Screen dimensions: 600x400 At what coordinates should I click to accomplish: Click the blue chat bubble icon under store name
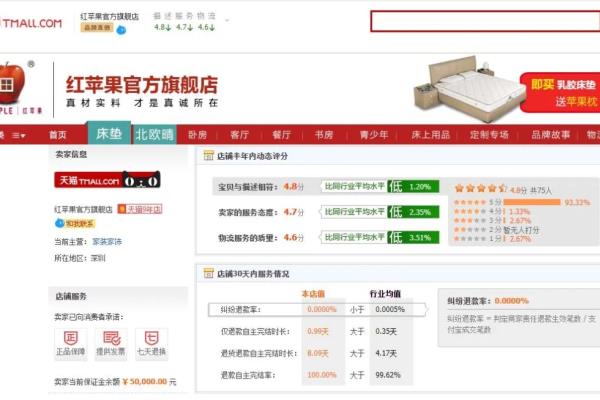coord(121,29)
